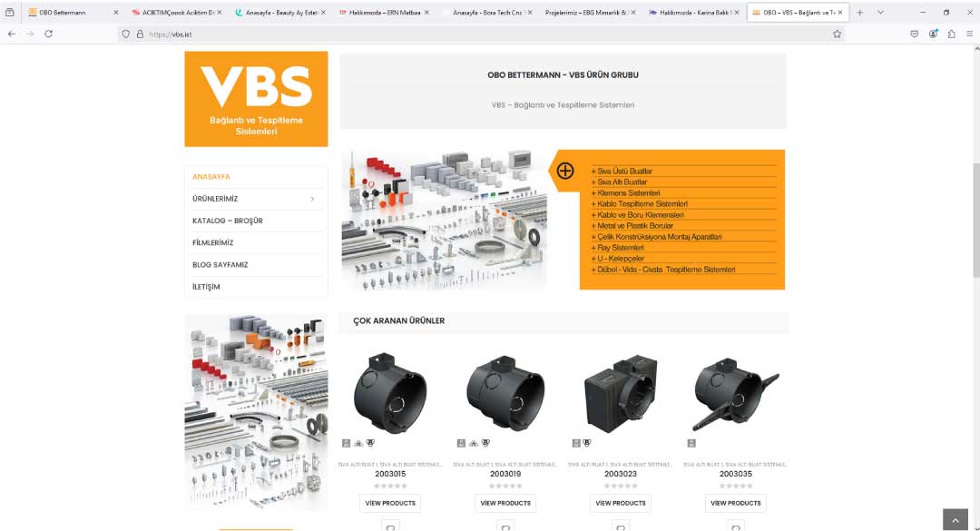This screenshot has height=531, width=980.
Task: Open the Firefox View icon
Action: tap(9, 13)
